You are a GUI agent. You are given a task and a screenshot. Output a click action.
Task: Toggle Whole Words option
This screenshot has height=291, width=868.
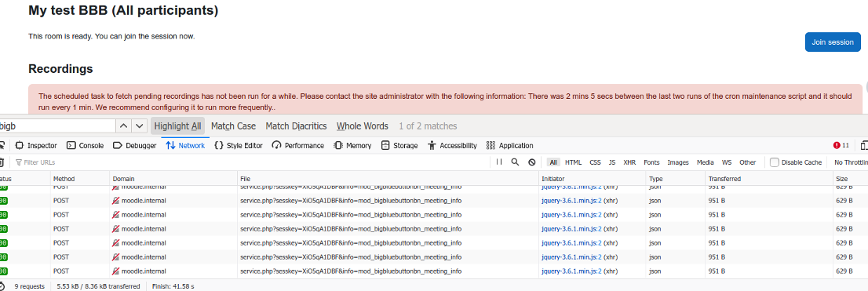pos(362,126)
